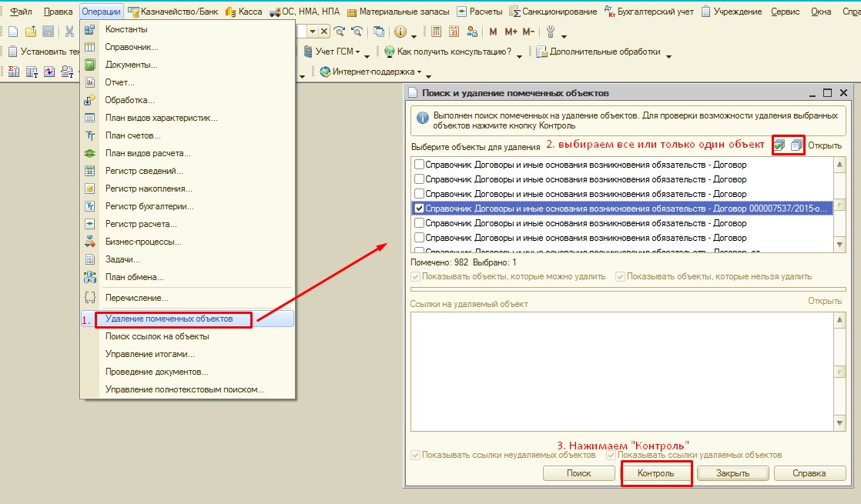861x504 pixels.
Task: Click the info help icon in the toolbar
Action: [x=400, y=32]
